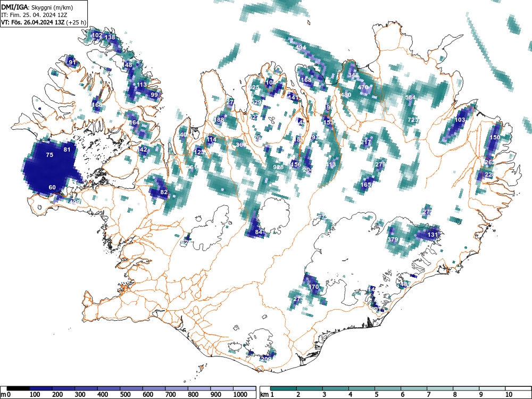Click visibility value '75' on the western blue patch
The width and height of the screenshot is (532, 399).
pyautogui.click(x=49, y=155)
